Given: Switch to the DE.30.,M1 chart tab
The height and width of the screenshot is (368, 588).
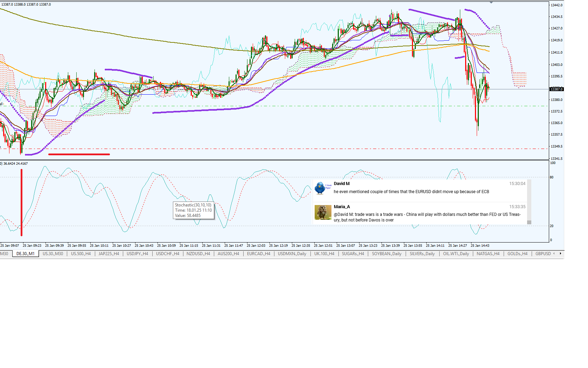Looking at the screenshot, I should pyautogui.click(x=26, y=254).
